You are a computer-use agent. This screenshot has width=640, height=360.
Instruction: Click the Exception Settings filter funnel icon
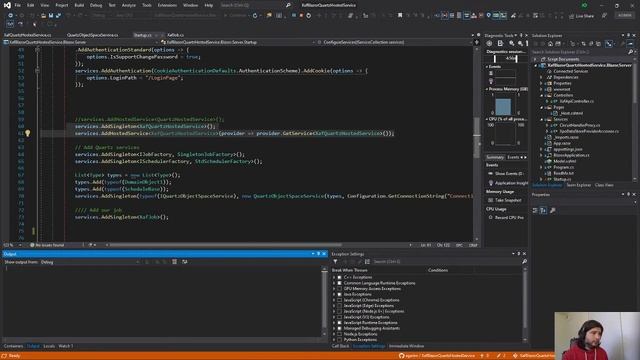point(335,262)
